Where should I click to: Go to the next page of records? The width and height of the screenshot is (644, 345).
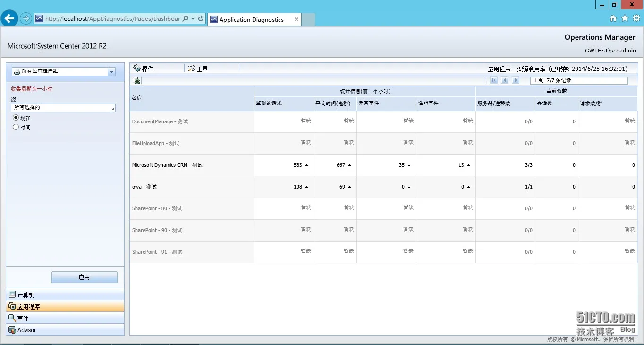516,80
